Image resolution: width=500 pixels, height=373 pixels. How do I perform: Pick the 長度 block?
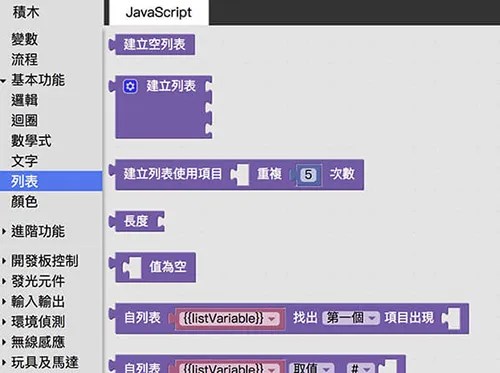click(136, 221)
